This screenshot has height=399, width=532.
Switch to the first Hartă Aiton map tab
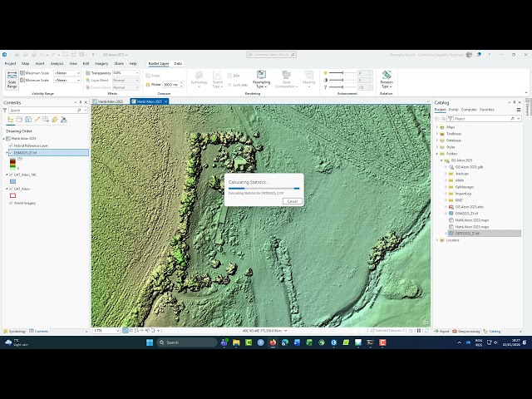110,101
